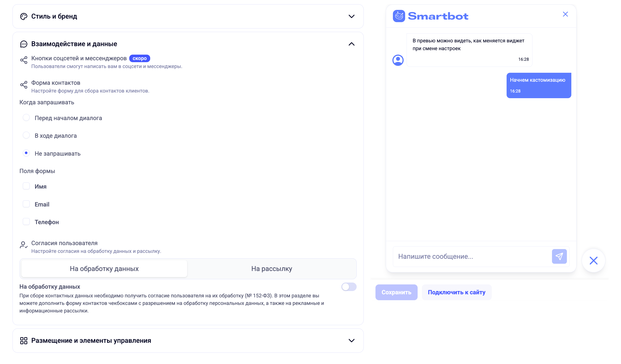621x364 pixels.
Task: Click the chat bubble icon beside Взаимодействие и данные
Action: (24, 44)
